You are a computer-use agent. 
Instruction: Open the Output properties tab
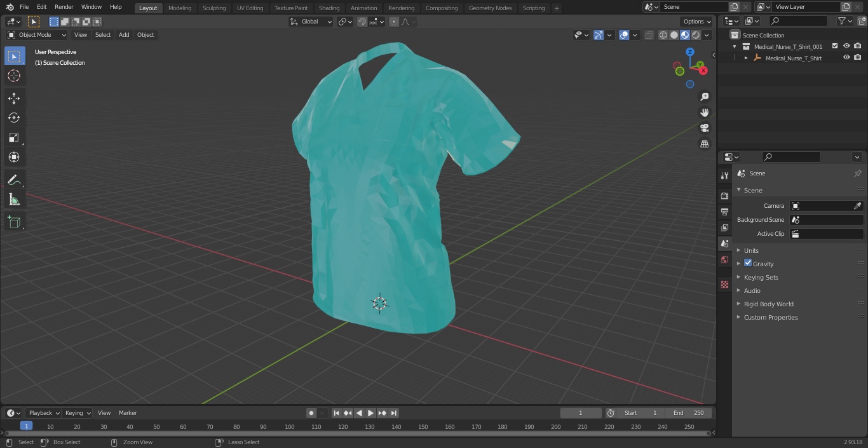[x=724, y=212]
